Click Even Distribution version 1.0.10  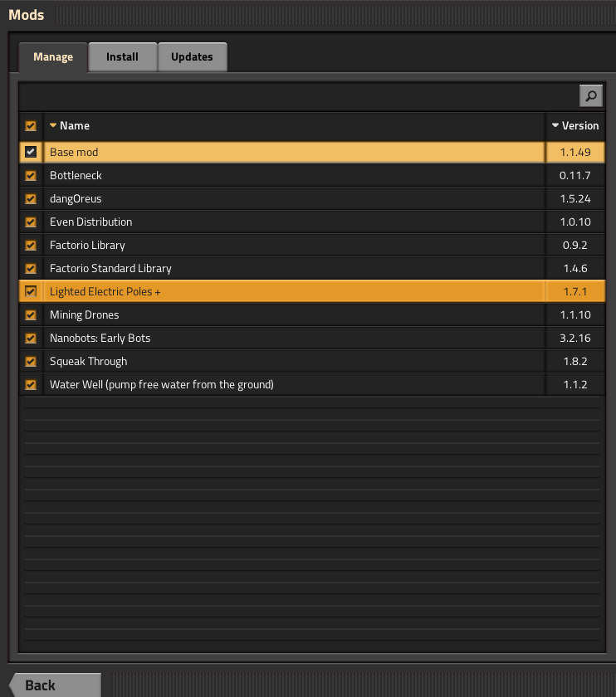(x=575, y=222)
